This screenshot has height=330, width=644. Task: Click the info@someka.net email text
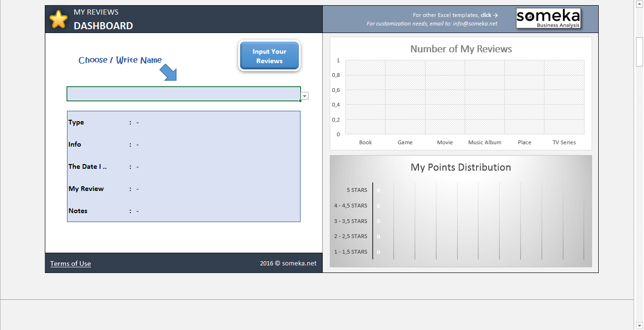(475, 24)
